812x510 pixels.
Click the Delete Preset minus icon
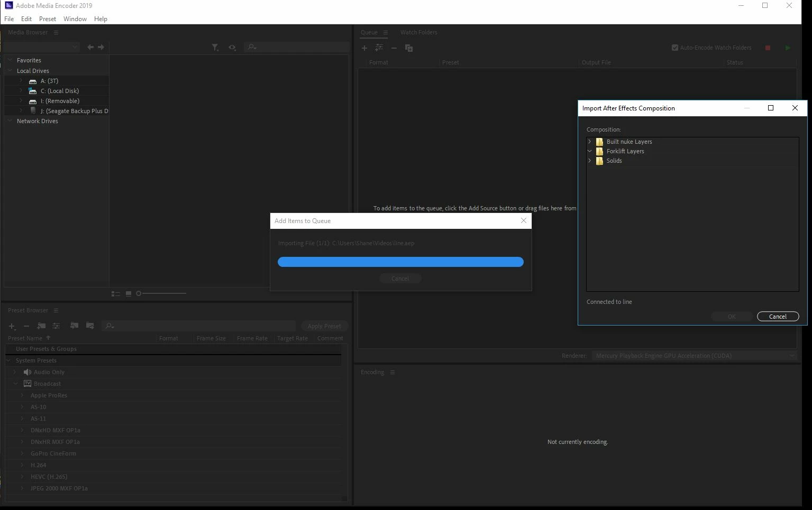tap(26, 326)
